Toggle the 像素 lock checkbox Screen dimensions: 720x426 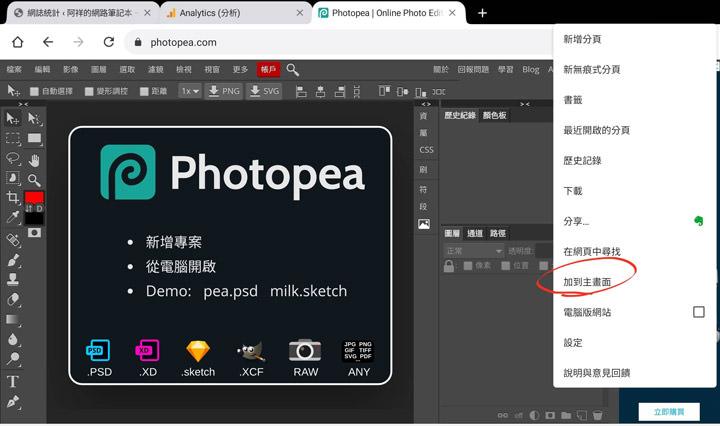468,266
